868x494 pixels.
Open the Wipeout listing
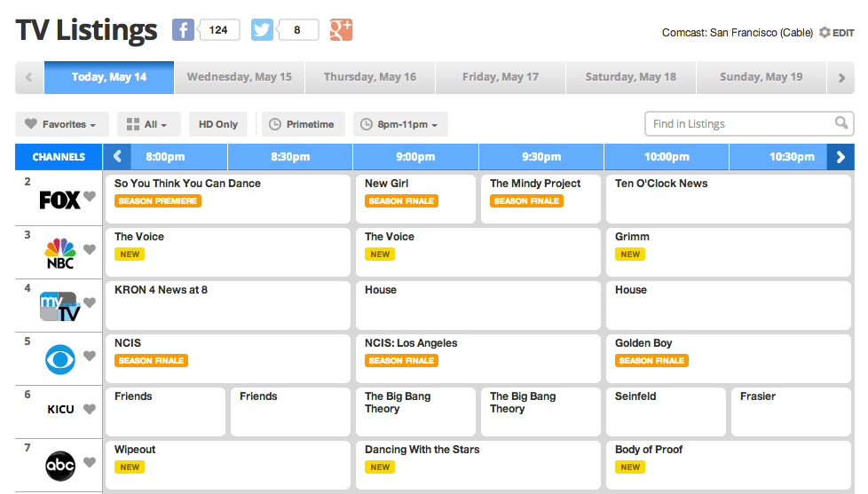click(228, 465)
